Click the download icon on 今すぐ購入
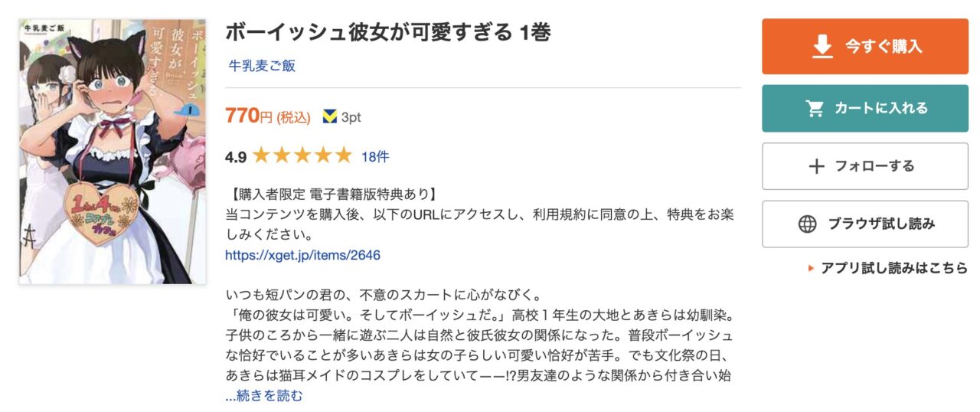980x412 pixels. [x=822, y=47]
